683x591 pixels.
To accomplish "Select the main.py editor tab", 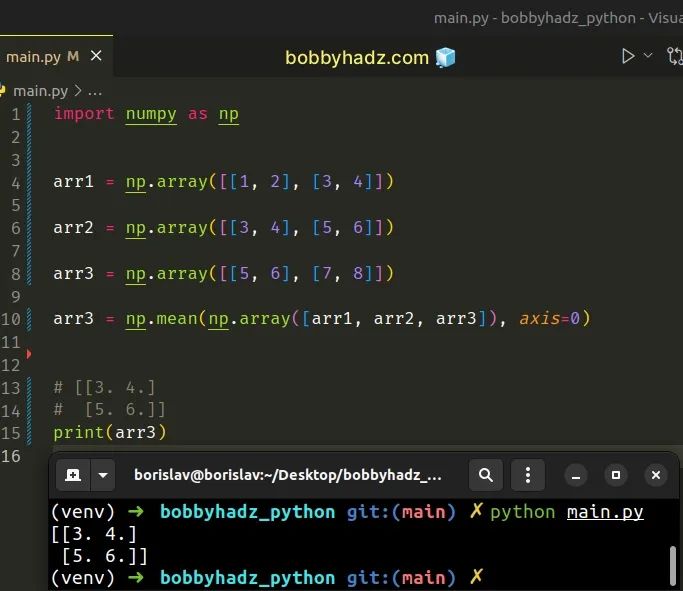I will pyautogui.click(x=55, y=56).
